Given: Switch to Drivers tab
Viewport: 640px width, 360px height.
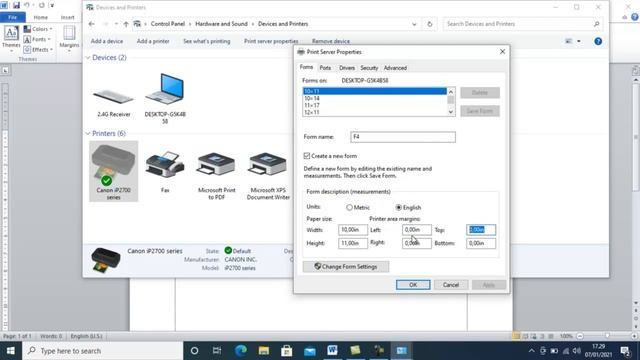Looking at the screenshot, I should tap(347, 68).
